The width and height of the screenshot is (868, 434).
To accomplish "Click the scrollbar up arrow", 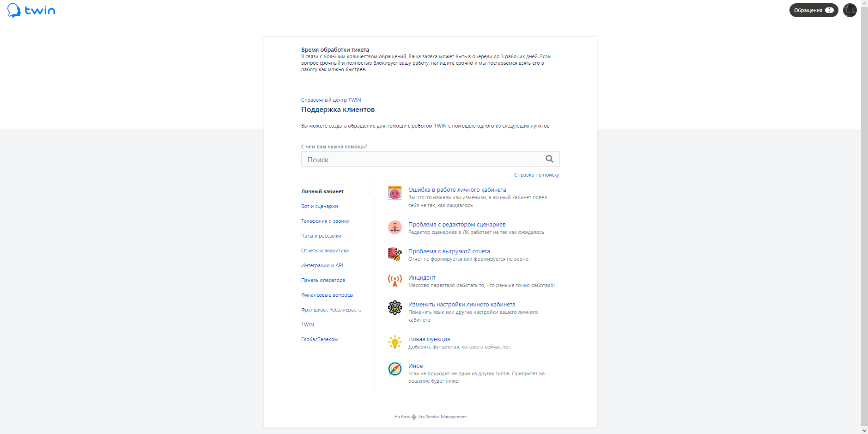I will tap(864, 3).
